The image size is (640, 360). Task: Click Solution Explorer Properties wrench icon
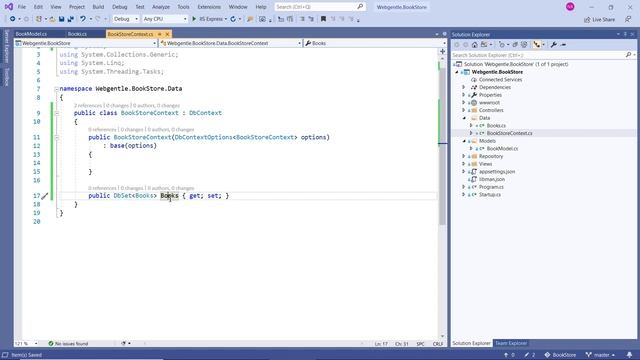pos(553,44)
